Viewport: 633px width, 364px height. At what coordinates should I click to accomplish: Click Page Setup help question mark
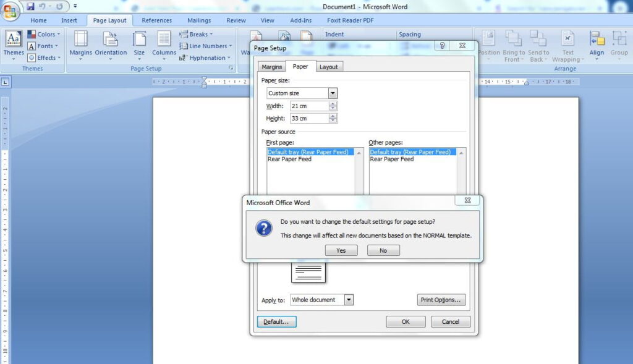pyautogui.click(x=443, y=46)
